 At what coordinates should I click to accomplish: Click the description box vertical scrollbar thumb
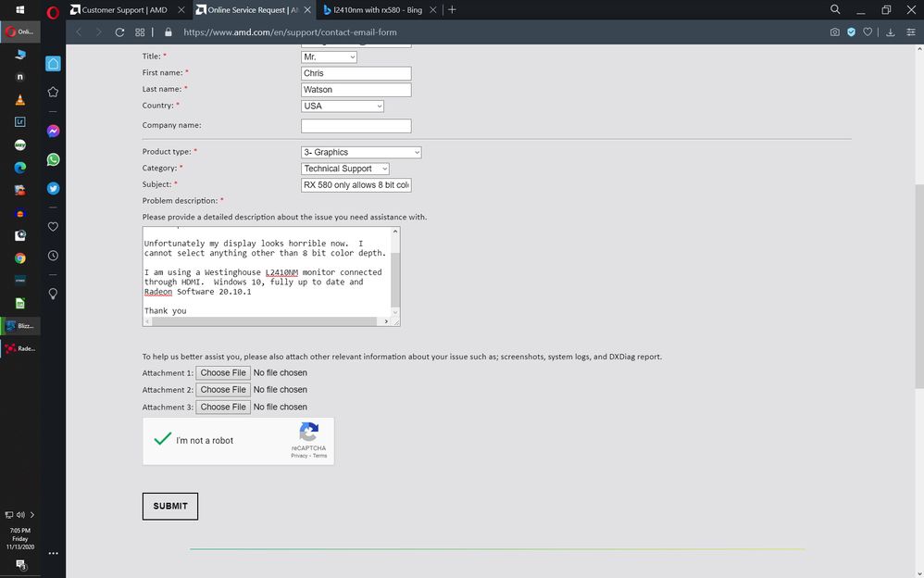pyautogui.click(x=395, y=280)
